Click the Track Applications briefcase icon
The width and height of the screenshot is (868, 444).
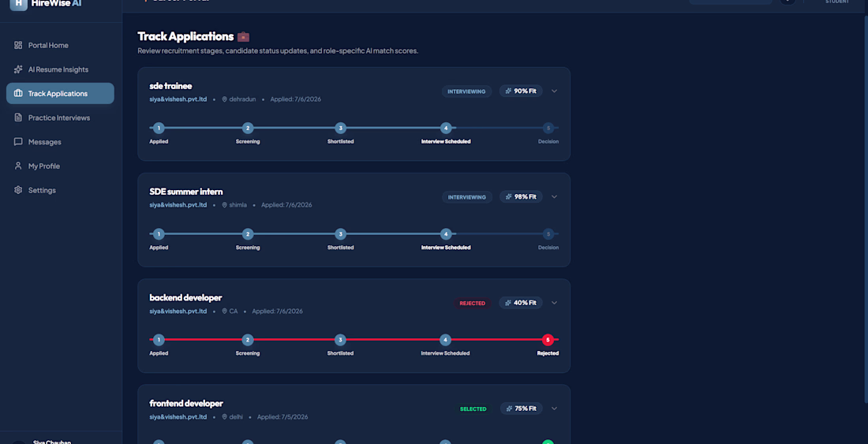point(18,93)
